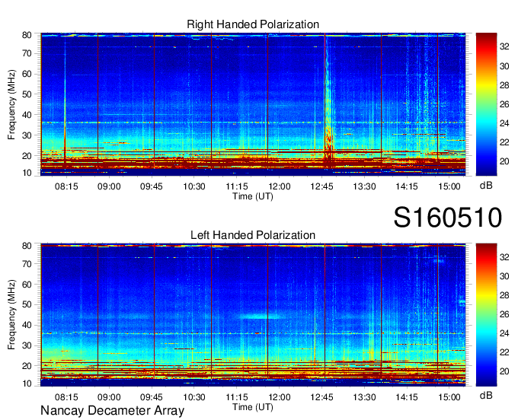Viewport: 518px width, 420px height.
Task: Click the bottom plot's 40 MHz axis label
Action: 27,325
